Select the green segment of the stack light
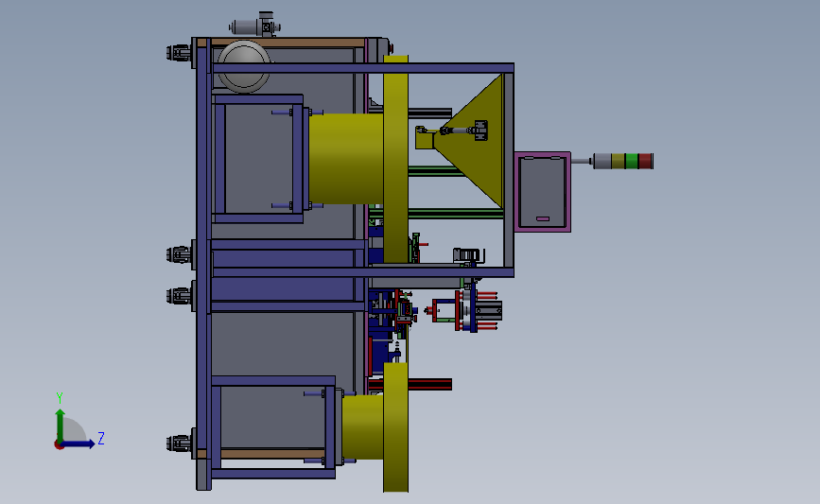Screen dimensions: 820x504 [x=632, y=161]
